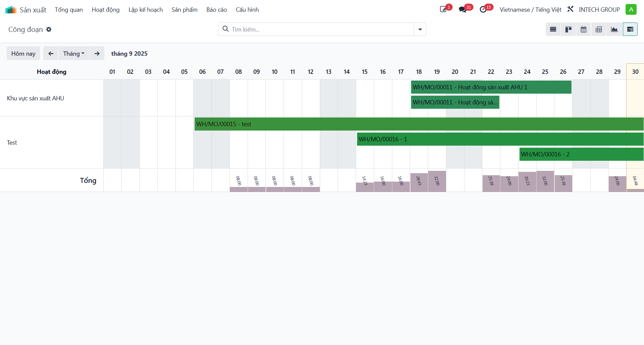Open the Tháng scale dropdown
Viewport: 644px width, 345px height.
[x=74, y=53]
